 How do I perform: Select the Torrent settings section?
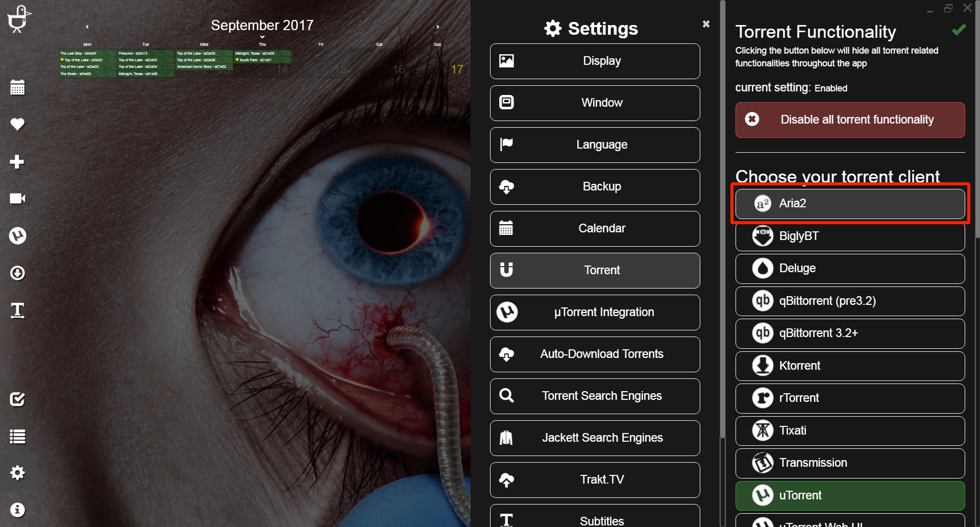595,271
